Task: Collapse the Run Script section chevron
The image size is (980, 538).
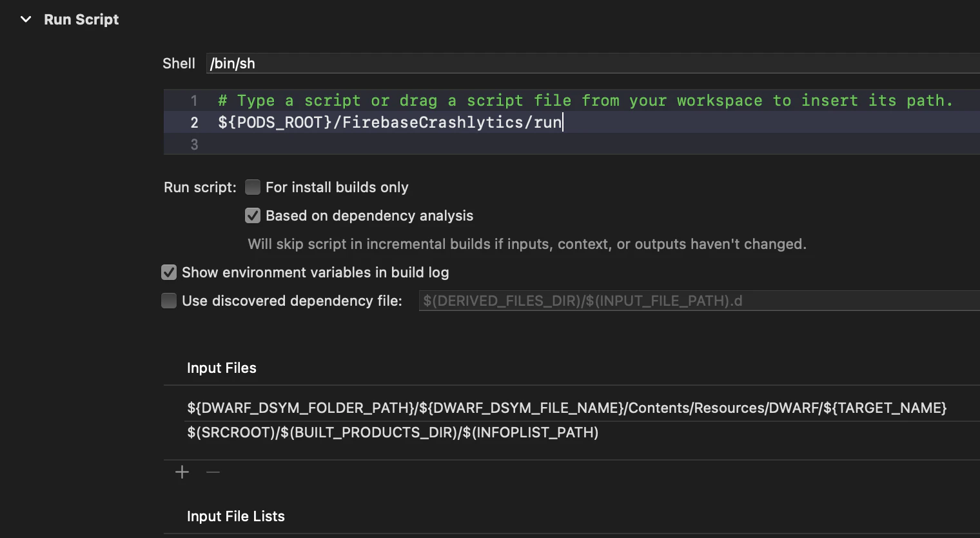Action: 26,19
